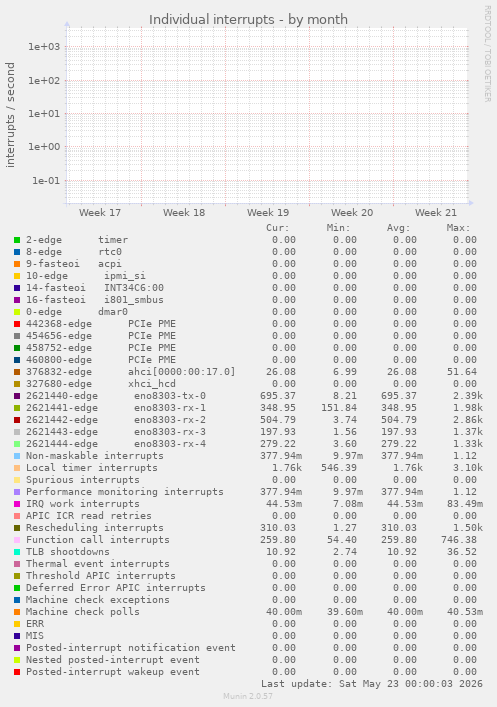This screenshot has width=497, height=707.
Task: Click the graph title Individual interrupts by month
Action: click(248, 19)
